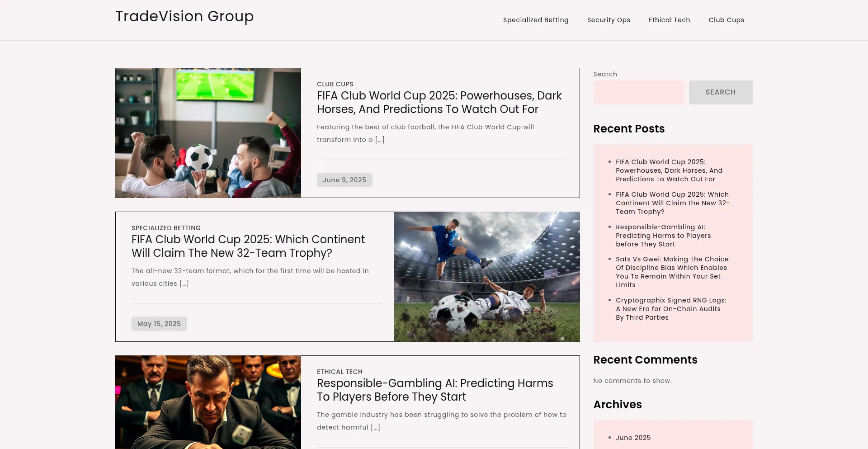Image resolution: width=868 pixels, height=449 pixels.
Task: Open the Which Continent Will Claim headline
Action: point(248,246)
